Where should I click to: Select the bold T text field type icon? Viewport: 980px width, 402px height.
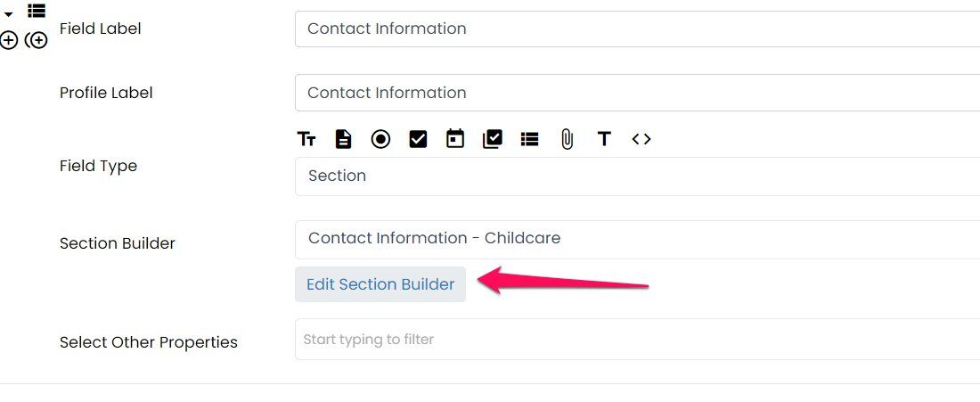[x=604, y=139]
